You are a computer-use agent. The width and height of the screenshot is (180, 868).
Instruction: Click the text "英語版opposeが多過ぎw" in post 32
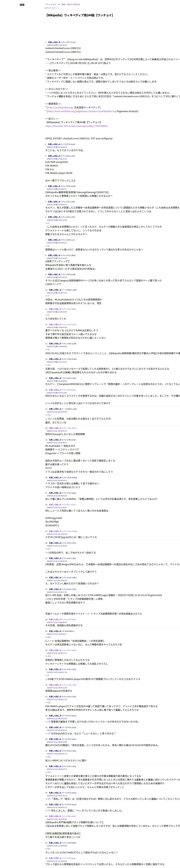[x=59, y=691]
